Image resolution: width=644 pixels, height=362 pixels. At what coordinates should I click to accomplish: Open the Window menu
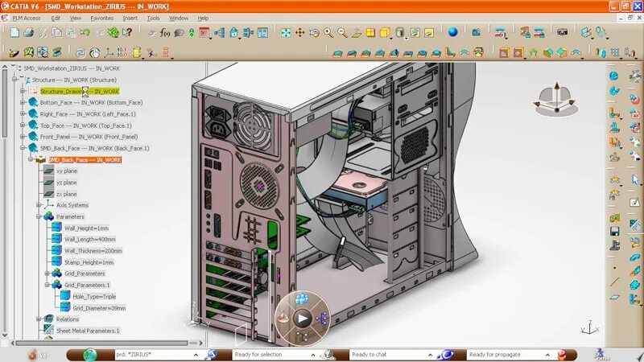[x=179, y=18]
